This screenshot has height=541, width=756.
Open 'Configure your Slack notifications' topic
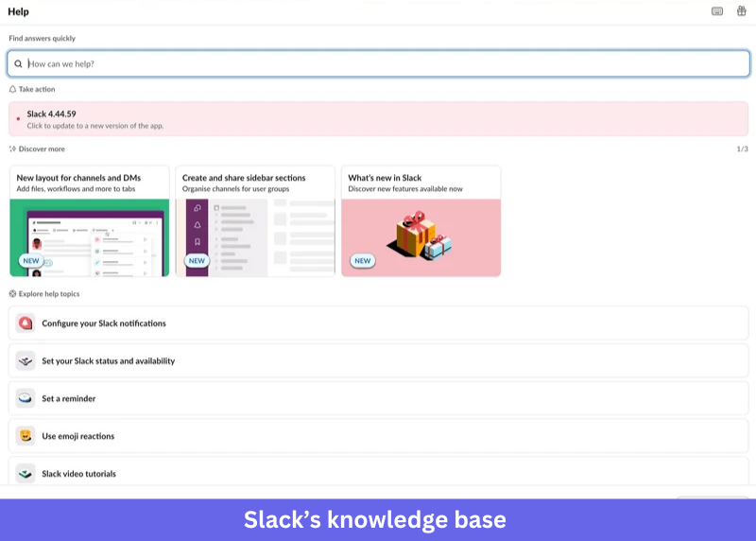379,323
